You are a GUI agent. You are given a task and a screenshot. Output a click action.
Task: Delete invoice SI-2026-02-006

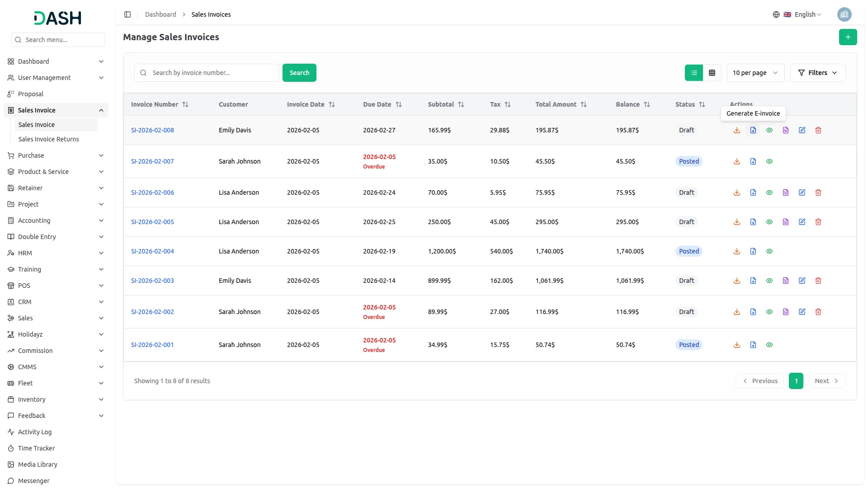click(x=818, y=192)
